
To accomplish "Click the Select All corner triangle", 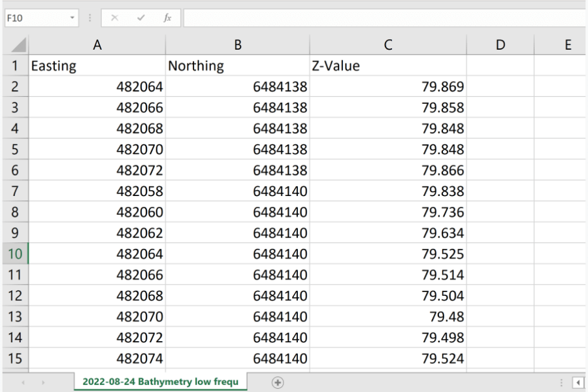I will [x=19, y=45].
